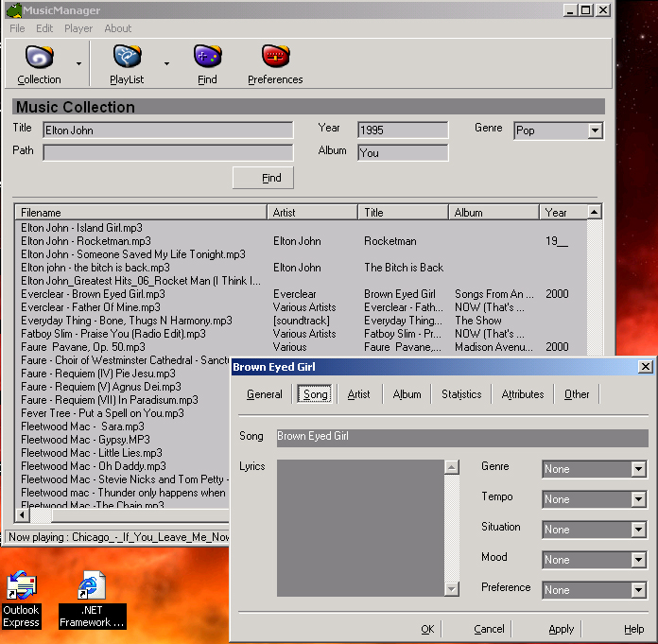Switch to the Statistics tab
Image resolution: width=658 pixels, height=644 pixels.
[461, 394]
